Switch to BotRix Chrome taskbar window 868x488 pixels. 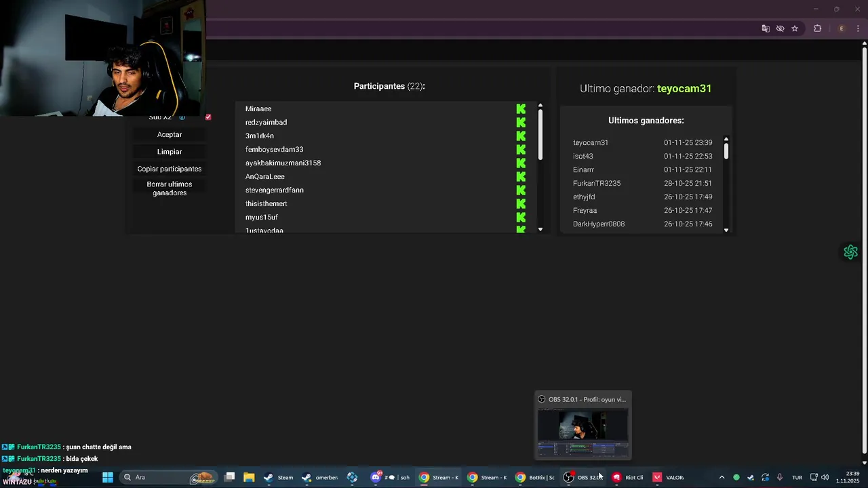pos(535,477)
